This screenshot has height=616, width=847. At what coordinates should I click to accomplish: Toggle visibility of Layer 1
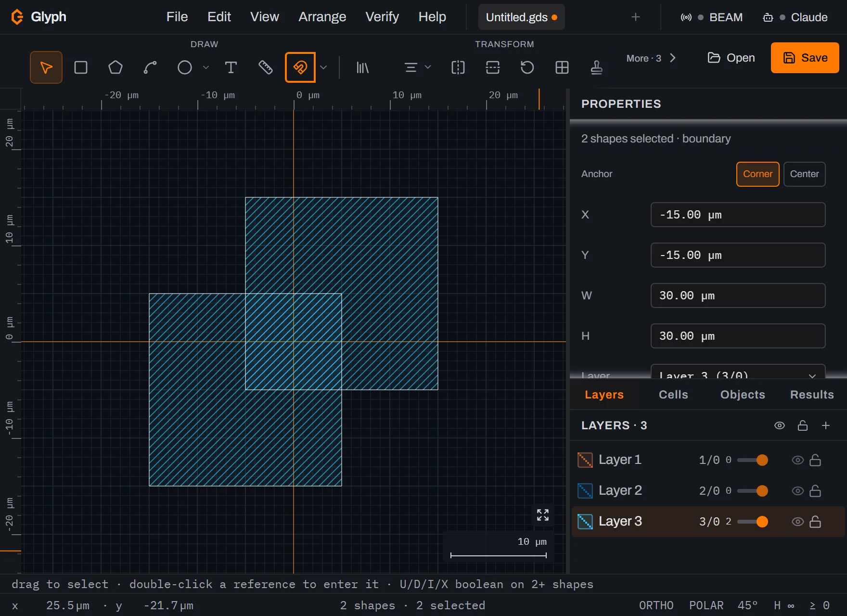coord(797,460)
